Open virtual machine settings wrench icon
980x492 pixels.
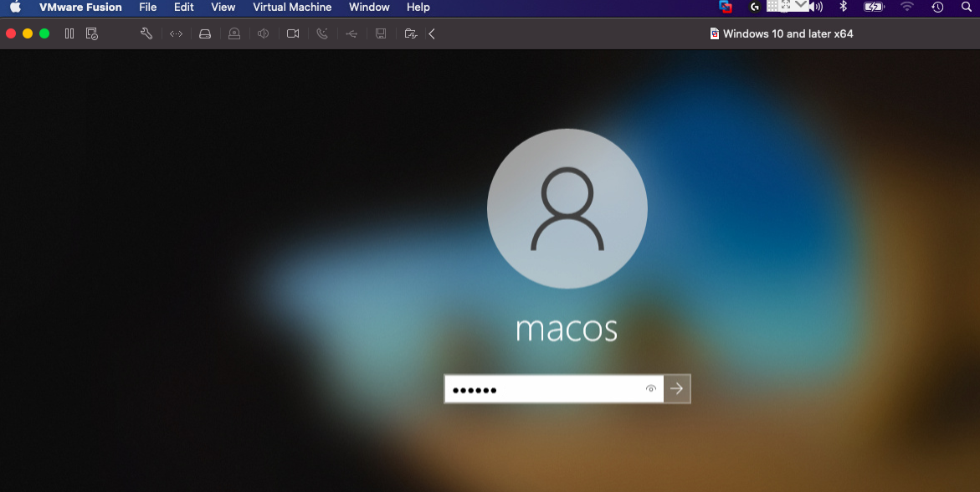pos(146,33)
